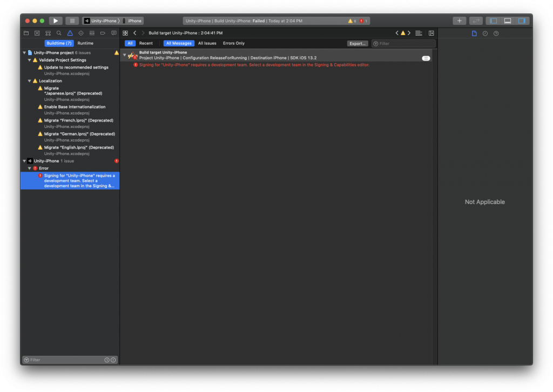Click the warning count icon in the toolbar

[x=350, y=21]
